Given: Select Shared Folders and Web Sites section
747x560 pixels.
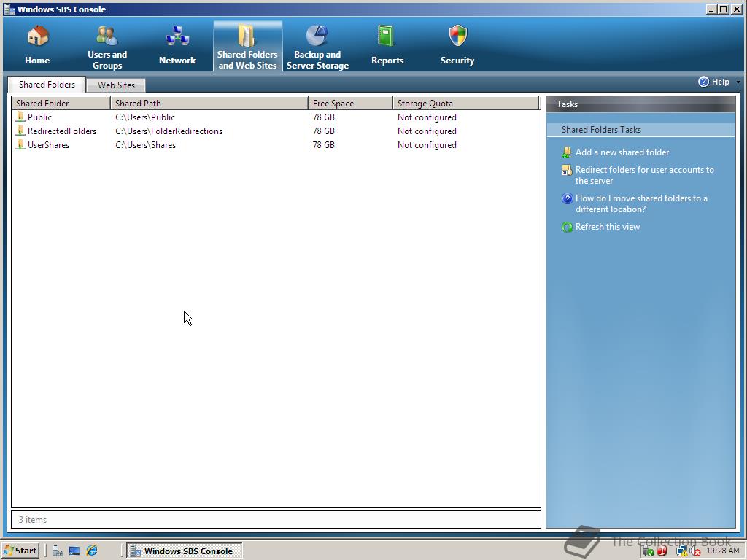Looking at the screenshot, I should 247,46.
